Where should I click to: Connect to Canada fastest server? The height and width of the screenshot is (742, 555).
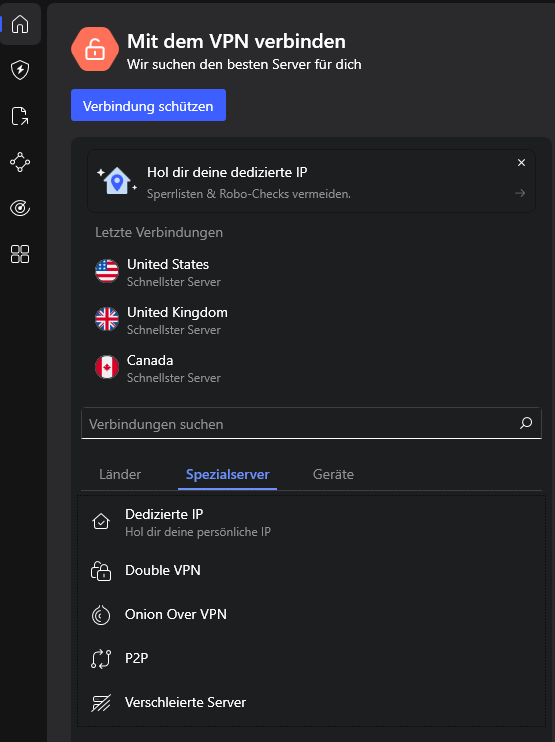click(x=312, y=368)
